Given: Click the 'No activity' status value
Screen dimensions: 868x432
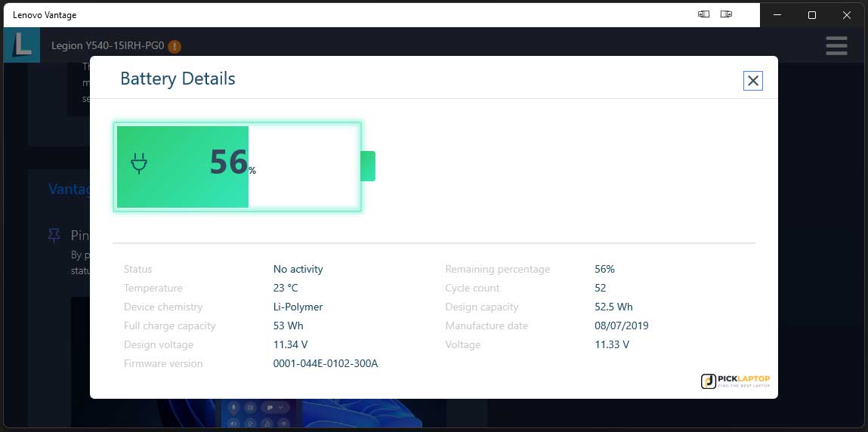Looking at the screenshot, I should (x=298, y=270).
